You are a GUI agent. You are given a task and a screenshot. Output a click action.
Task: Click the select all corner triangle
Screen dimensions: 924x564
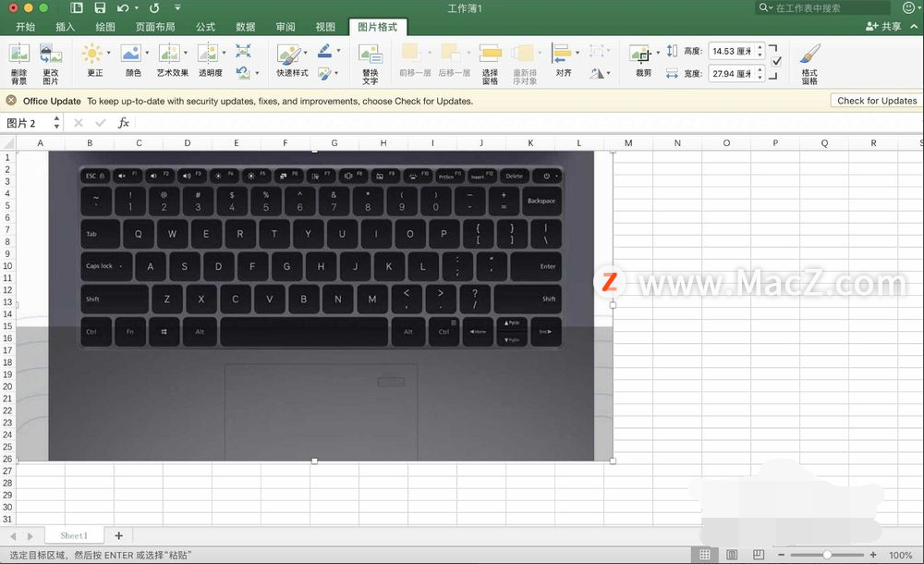(x=8, y=142)
